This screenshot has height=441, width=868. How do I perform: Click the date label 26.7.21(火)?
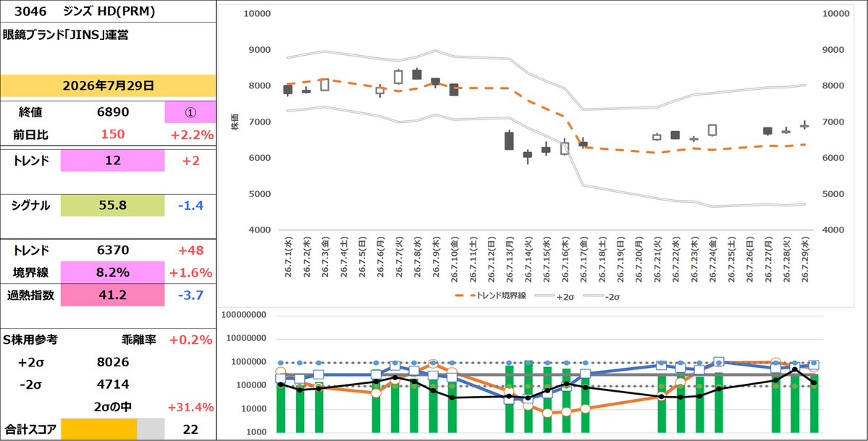tap(657, 260)
